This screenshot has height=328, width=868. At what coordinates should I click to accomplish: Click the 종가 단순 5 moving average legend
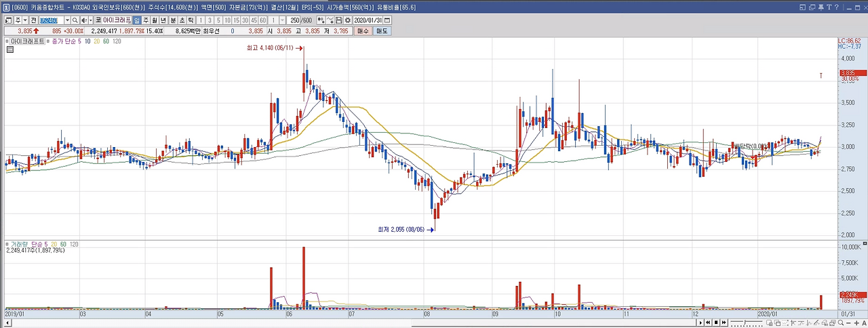pyautogui.click(x=66, y=42)
